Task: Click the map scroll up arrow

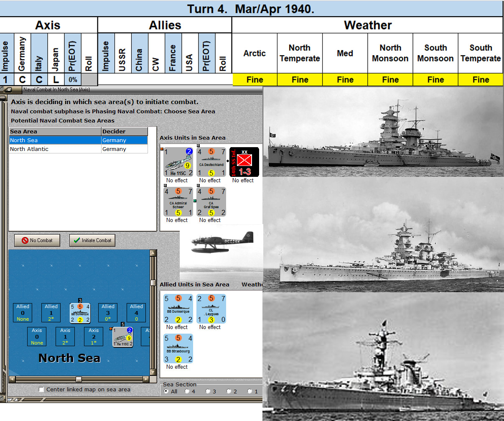Action: (153, 253)
